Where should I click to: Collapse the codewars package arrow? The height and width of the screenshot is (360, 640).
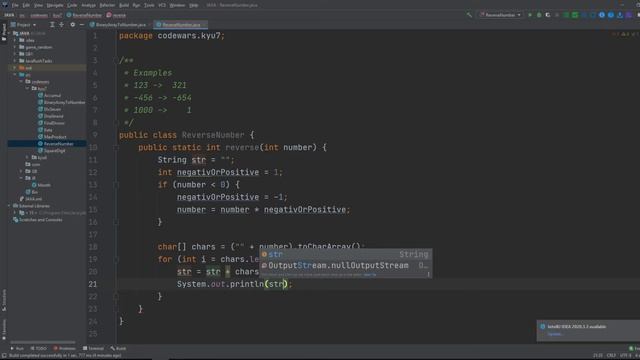tap(21, 82)
